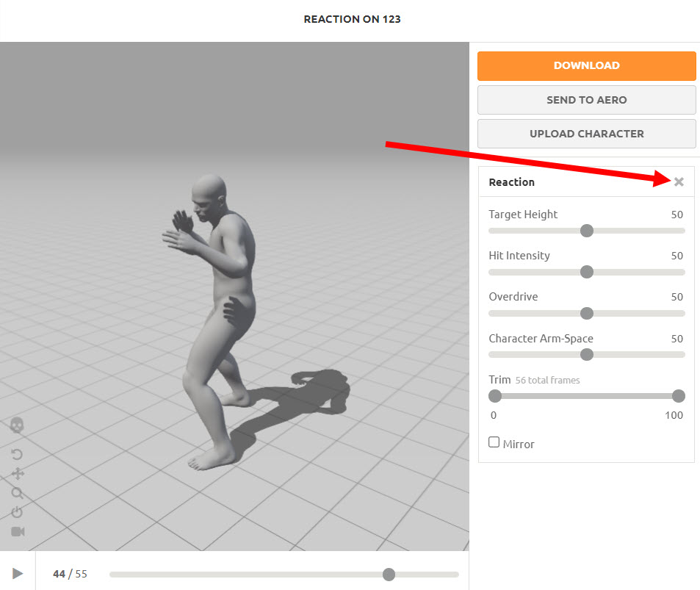Click the '56 total frames' text

pyautogui.click(x=547, y=381)
